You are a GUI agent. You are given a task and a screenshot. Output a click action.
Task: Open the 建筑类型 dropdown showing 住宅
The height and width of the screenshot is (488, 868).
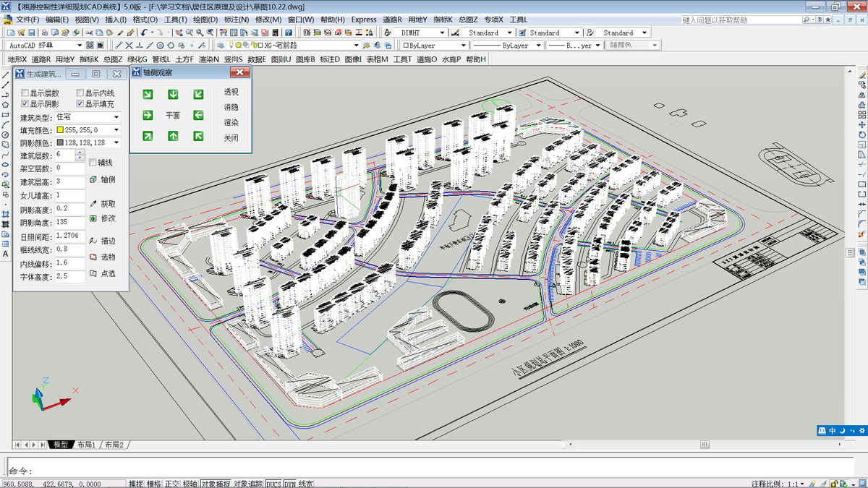tap(116, 117)
